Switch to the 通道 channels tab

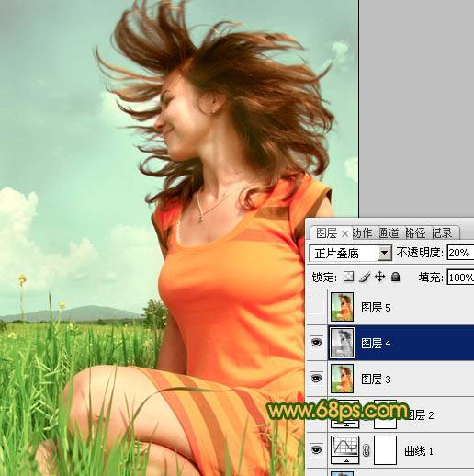tap(389, 233)
